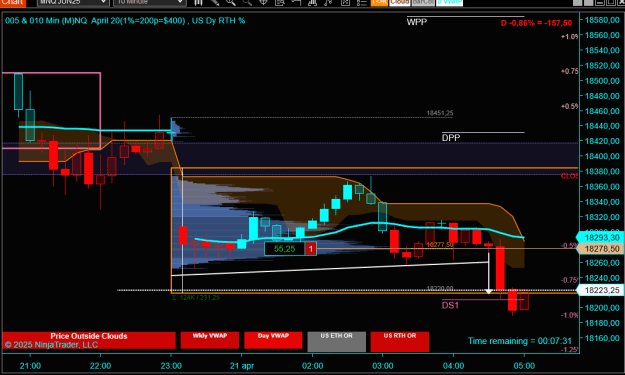Screen dimensions: 625x375
Task: Click the 18400,00 price axis label
Action: (602, 156)
